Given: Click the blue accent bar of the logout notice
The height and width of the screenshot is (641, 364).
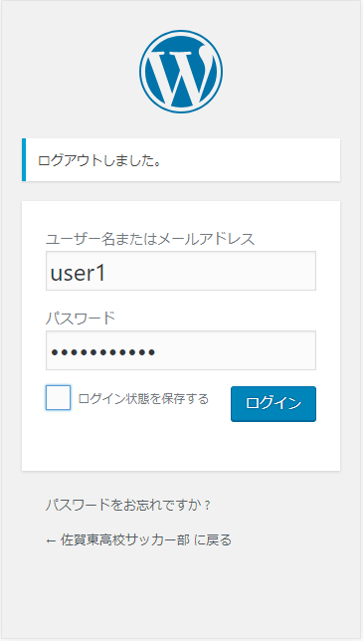Looking at the screenshot, I should pyautogui.click(x=24, y=159).
